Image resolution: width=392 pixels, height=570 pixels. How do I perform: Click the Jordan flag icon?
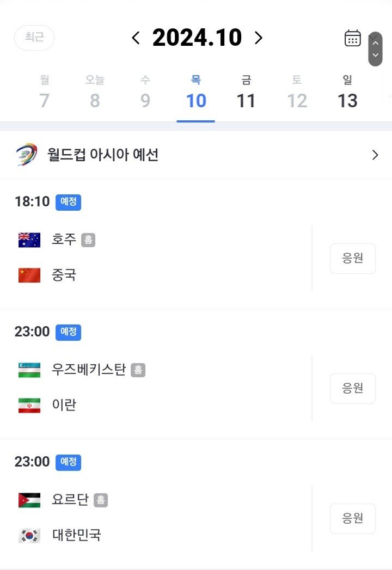(x=29, y=500)
